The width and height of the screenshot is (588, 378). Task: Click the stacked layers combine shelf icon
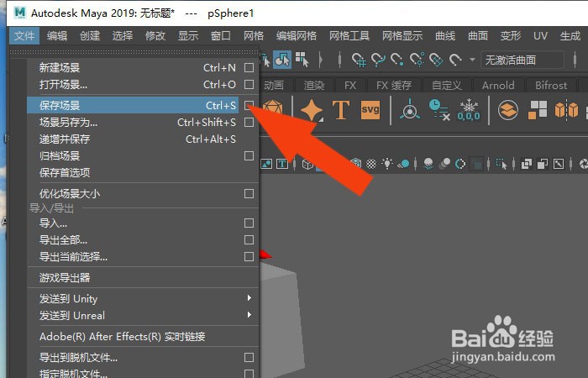pyautogui.click(x=508, y=110)
